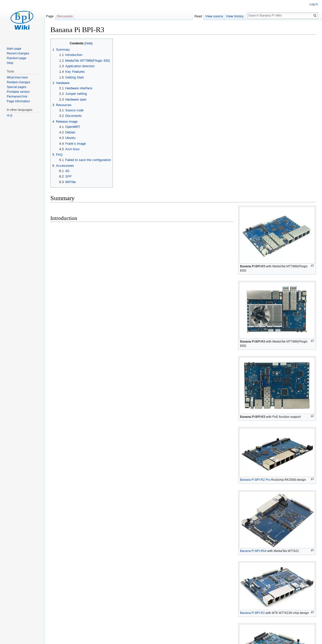
Task: Click the search magnifier icon
Action: tap(315, 16)
